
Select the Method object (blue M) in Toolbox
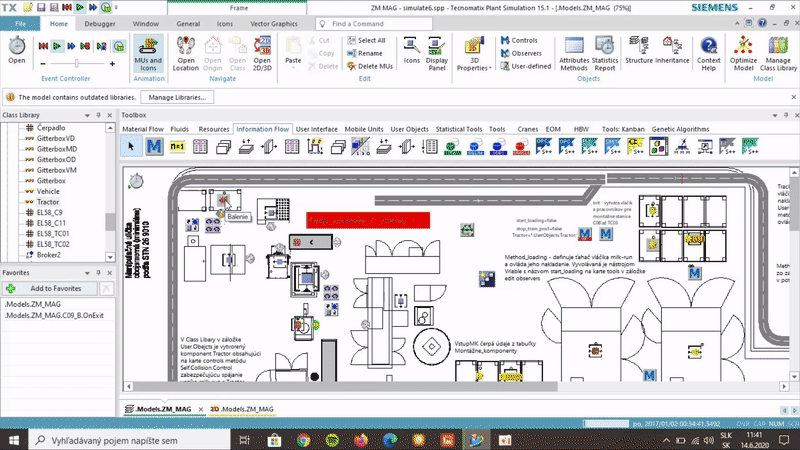click(x=154, y=147)
